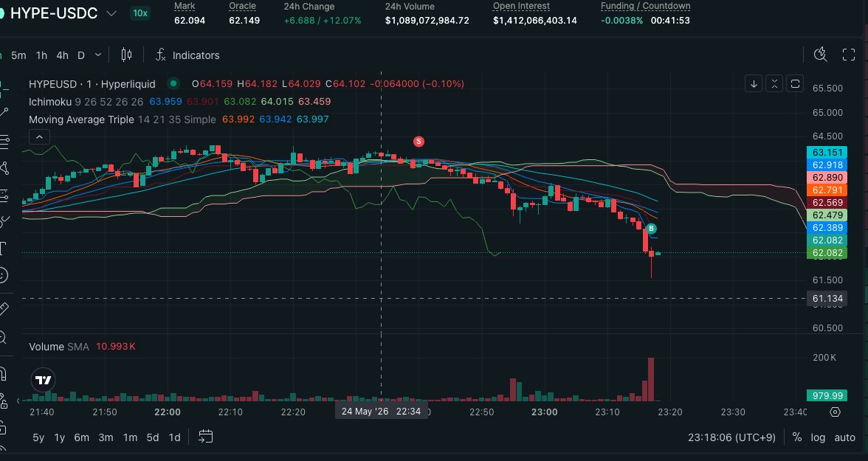This screenshot has width=868, height=461.
Task: Change leverage via 10x button
Action: click(x=140, y=13)
